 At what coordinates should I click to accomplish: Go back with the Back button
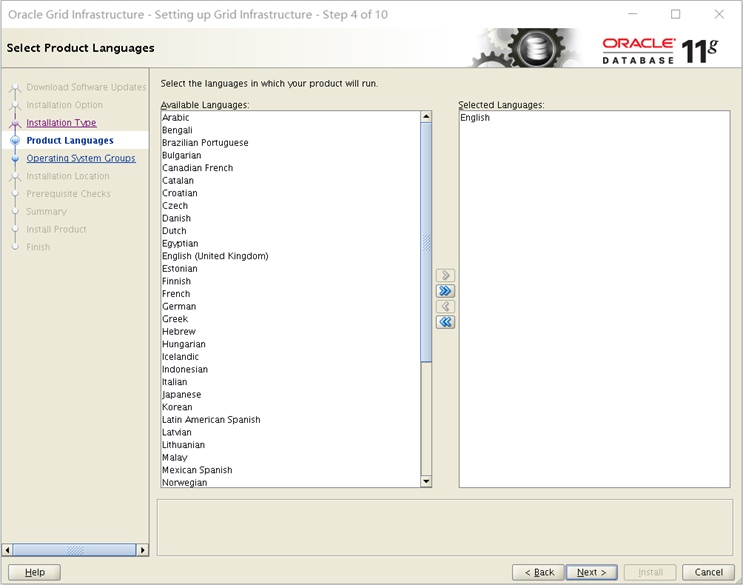pos(538,572)
